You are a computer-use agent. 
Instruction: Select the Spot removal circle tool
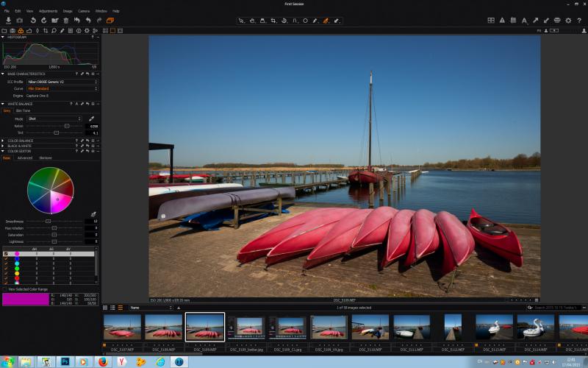[x=305, y=21]
